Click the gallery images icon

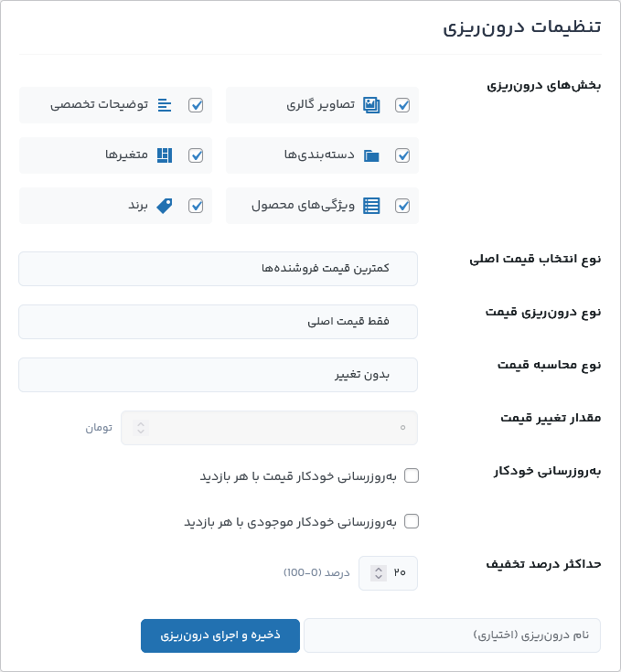tap(371, 105)
